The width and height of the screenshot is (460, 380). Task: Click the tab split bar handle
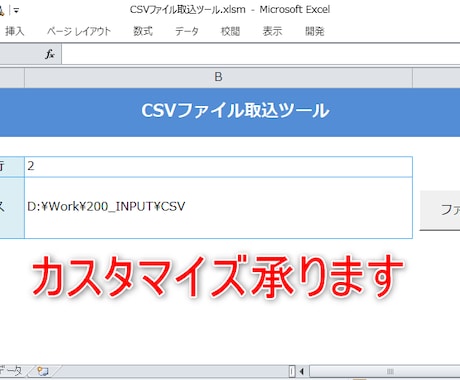tap(292, 371)
